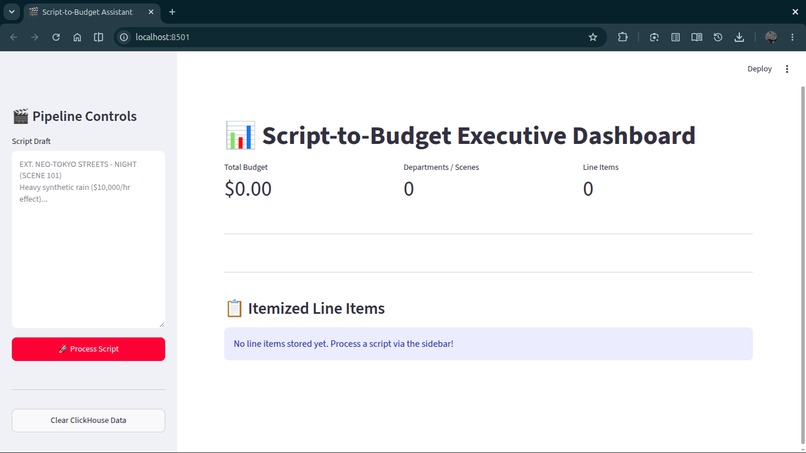Image resolution: width=806 pixels, height=453 pixels.
Task: Toggle the split view icon
Action: click(98, 37)
